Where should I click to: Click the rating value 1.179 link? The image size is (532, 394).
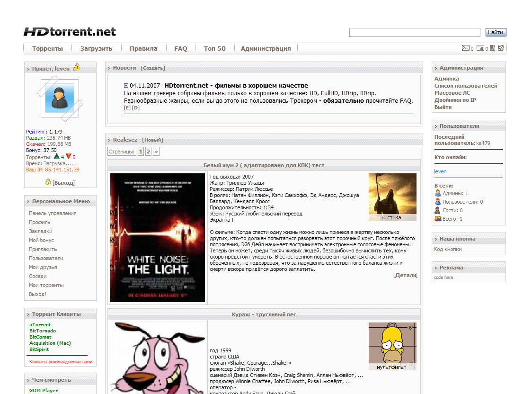[55, 132]
